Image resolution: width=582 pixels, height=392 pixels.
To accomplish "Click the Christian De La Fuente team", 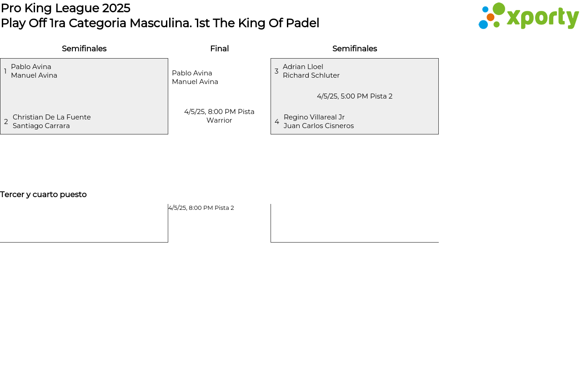I will point(51,122).
